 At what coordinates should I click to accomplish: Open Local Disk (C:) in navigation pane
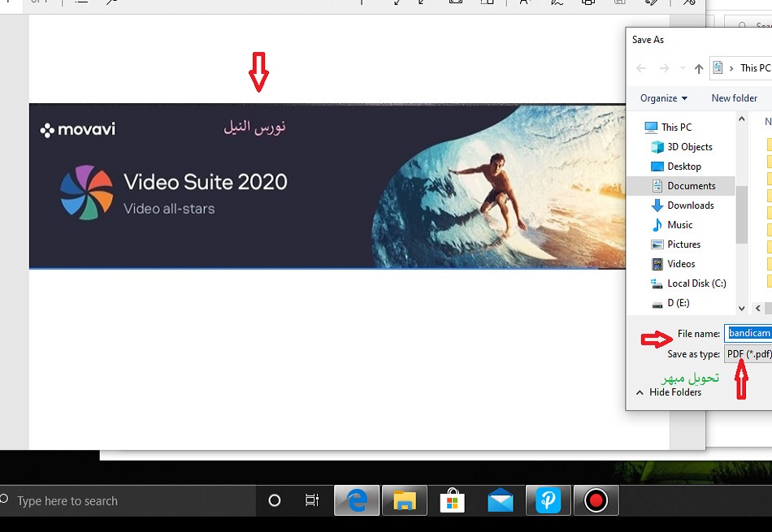(696, 283)
